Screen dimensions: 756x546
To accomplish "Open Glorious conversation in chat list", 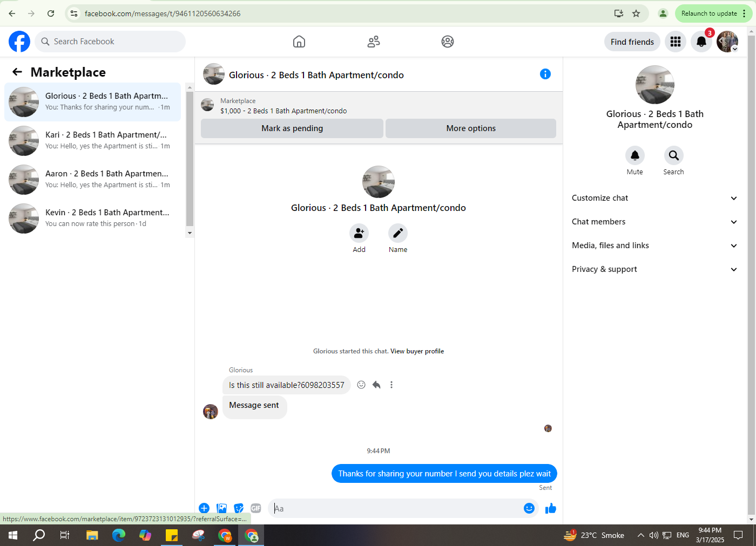I will pos(93,102).
